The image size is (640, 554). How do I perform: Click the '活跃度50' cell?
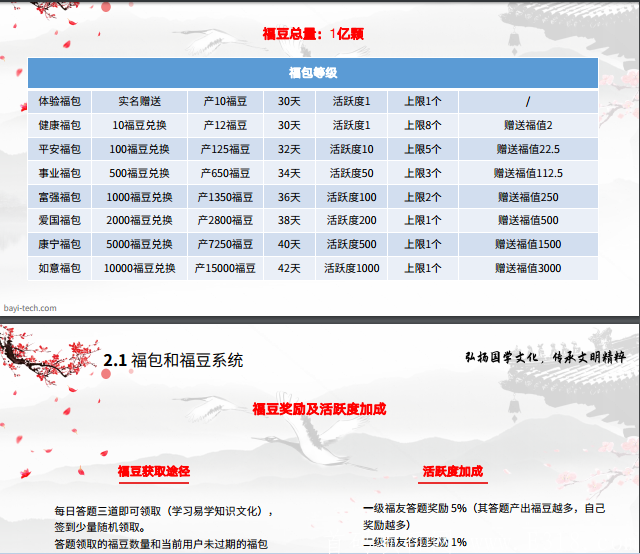point(351,173)
